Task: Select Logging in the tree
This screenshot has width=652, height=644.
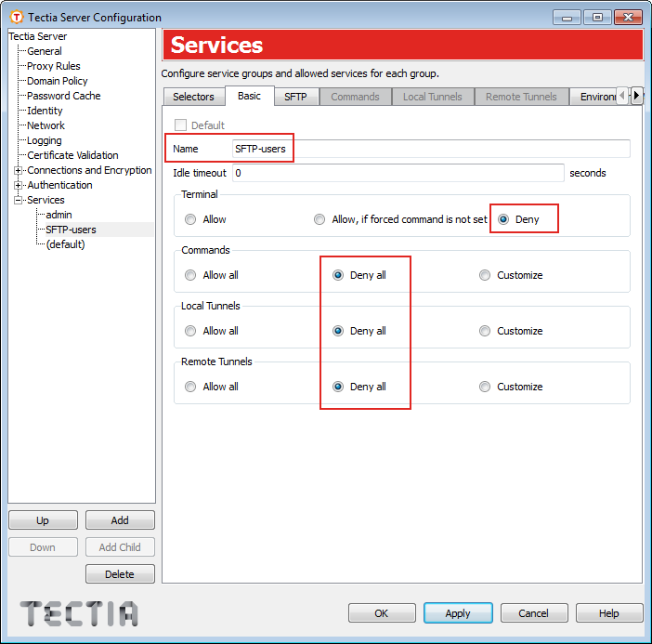Action: [44, 140]
